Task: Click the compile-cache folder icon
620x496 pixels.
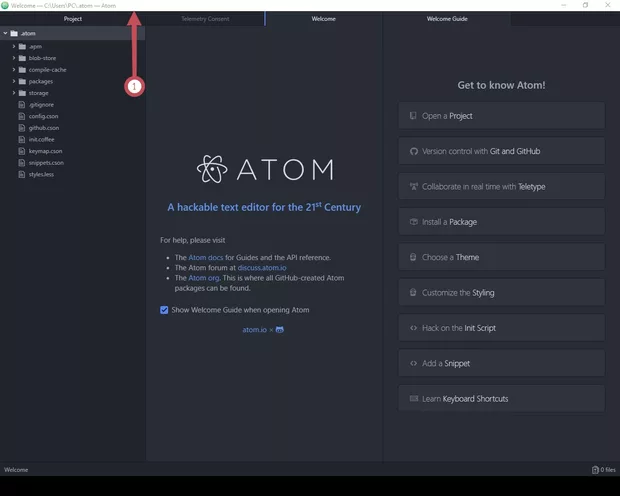Action: click(22, 70)
